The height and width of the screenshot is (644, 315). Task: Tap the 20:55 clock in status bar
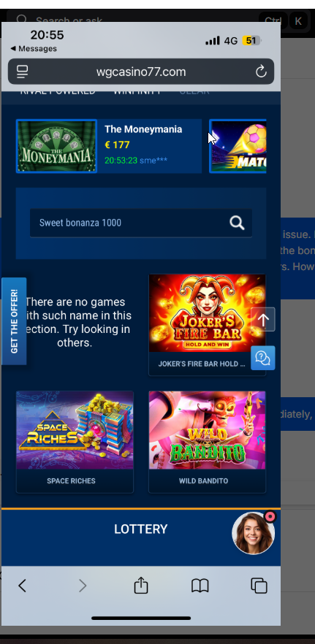coord(48,35)
